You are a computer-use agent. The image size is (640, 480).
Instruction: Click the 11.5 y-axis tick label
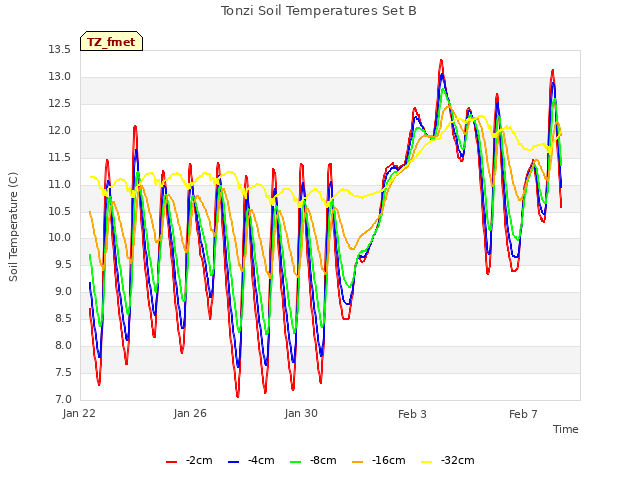pos(60,158)
